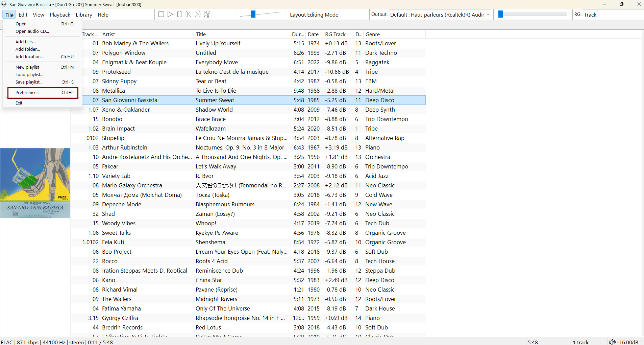The height and width of the screenshot is (345, 644).
Task: Sort by the Genre column header
Action: point(394,34)
